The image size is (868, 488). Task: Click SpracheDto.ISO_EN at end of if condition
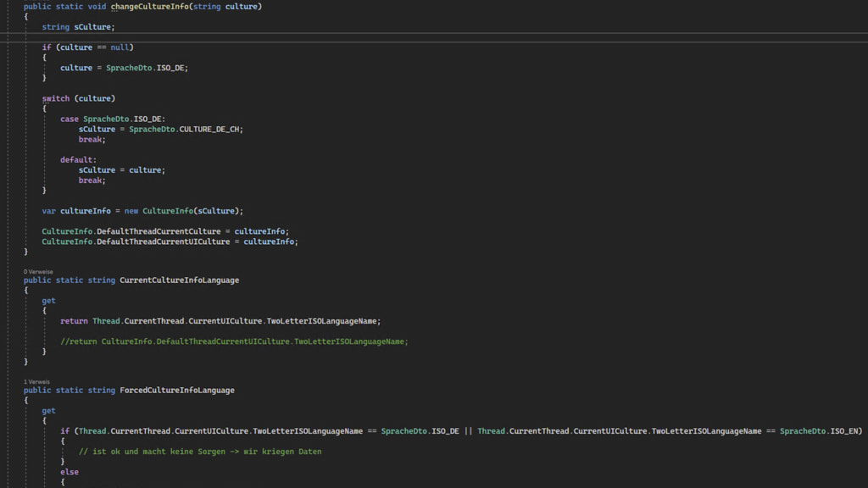[x=819, y=431]
